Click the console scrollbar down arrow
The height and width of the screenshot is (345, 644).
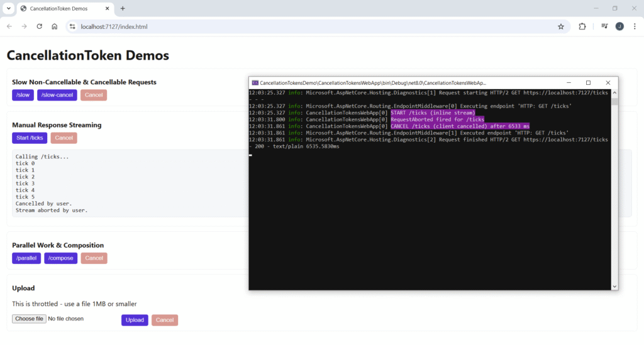tap(614, 287)
